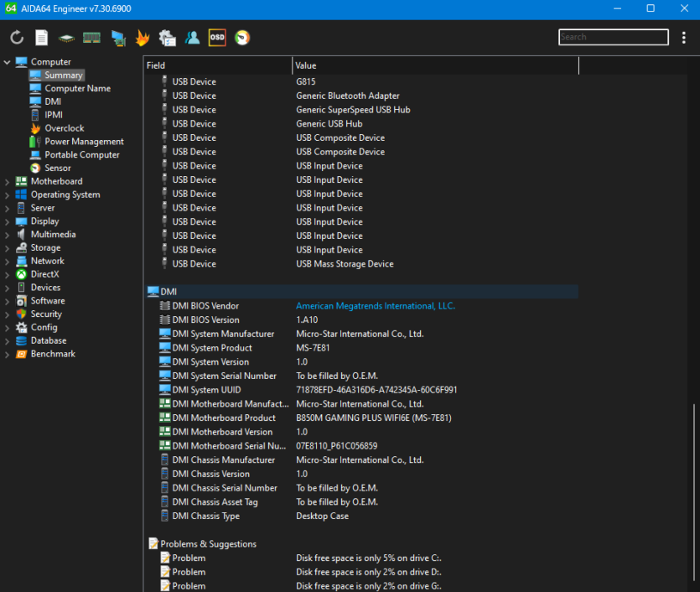The image size is (700, 592).
Task: Click inside the Search field
Action: click(x=614, y=37)
